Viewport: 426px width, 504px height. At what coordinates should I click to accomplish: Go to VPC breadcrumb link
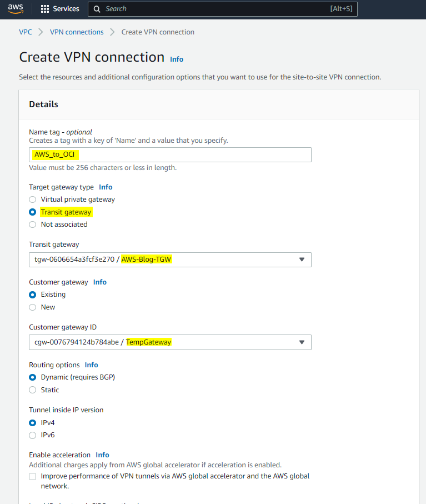tap(26, 32)
